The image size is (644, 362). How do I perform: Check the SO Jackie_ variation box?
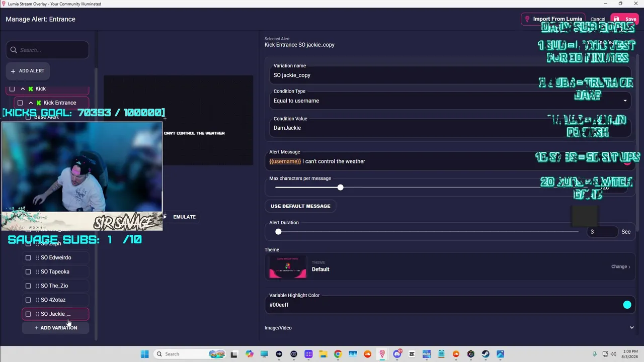(28, 314)
